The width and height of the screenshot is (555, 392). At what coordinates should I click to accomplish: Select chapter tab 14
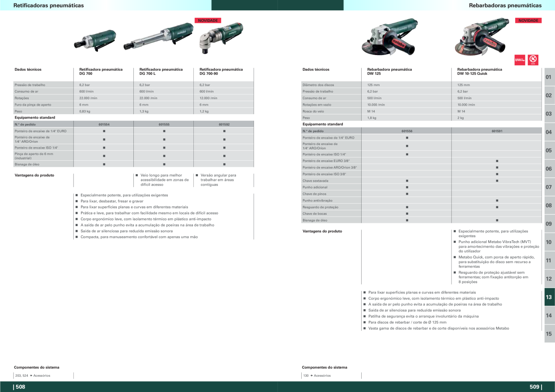[549, 315]
